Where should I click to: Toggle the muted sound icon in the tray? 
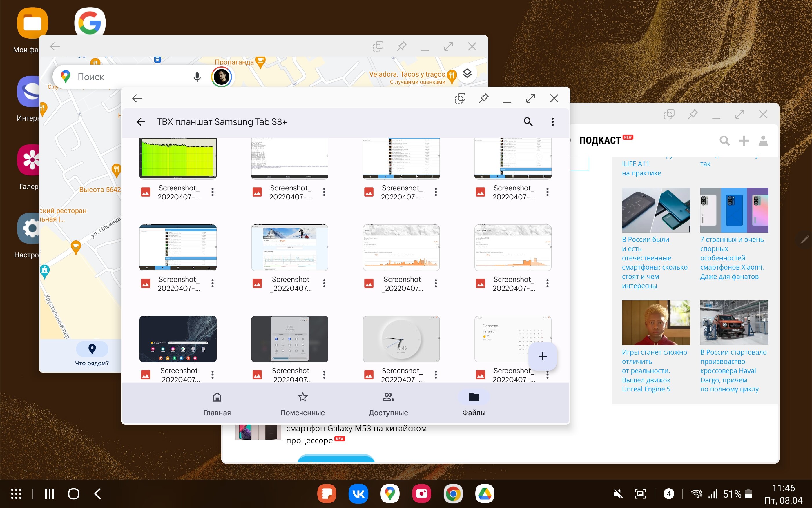point(618,494)
